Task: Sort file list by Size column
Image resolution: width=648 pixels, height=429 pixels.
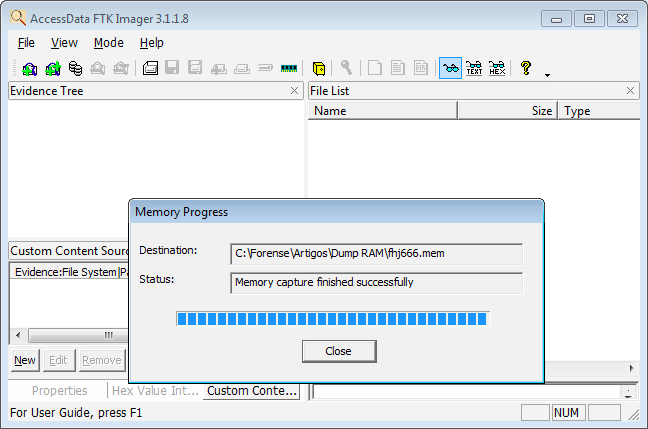Action: (x=508, y=111)
